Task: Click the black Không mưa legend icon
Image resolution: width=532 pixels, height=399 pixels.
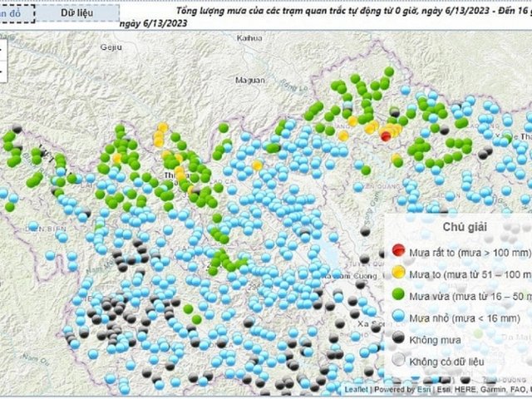Action: [398, 337]
